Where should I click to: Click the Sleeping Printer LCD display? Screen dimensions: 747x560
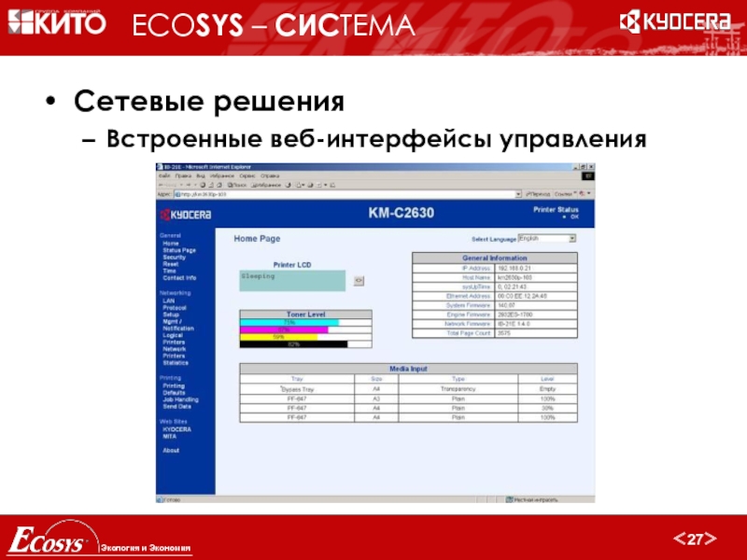coord(292,281)
